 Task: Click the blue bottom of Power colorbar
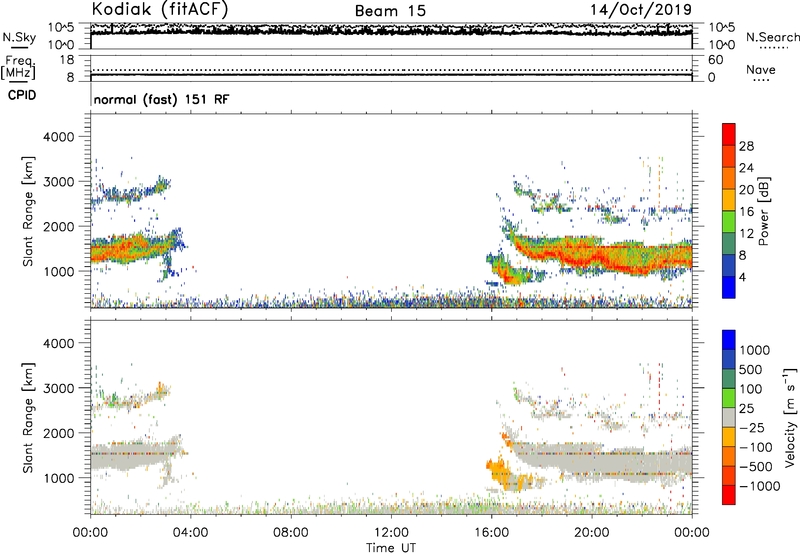click(729, 287)
